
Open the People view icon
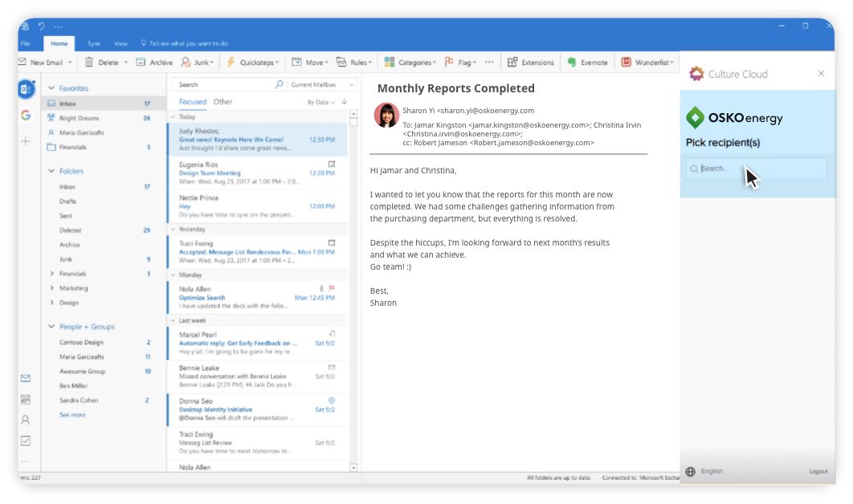pos(26,421)
